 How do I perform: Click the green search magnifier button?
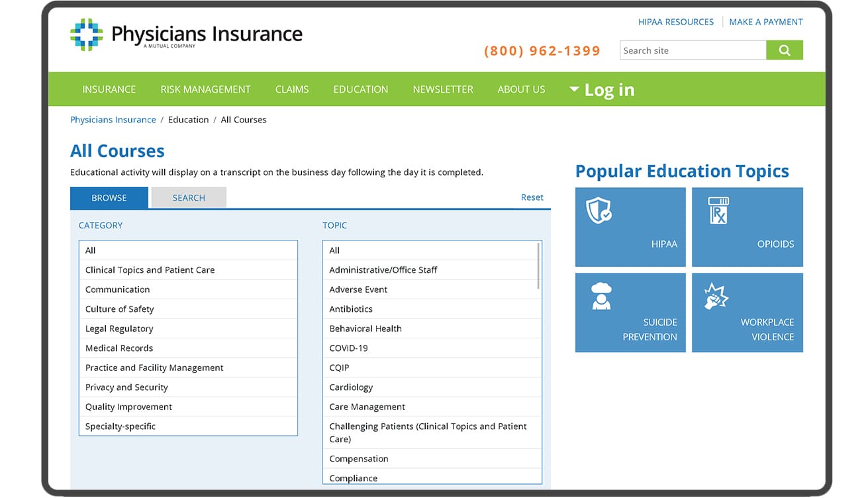[x=785, y=50]
